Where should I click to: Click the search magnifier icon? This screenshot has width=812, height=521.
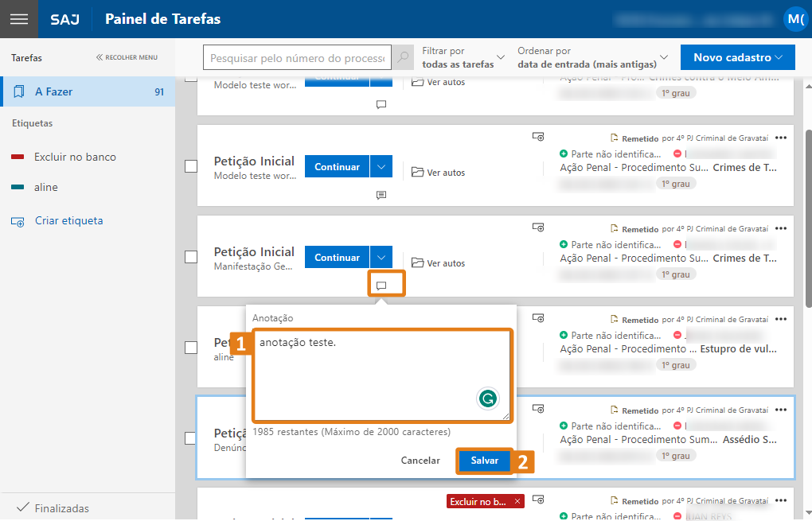[x=404, y=58]
